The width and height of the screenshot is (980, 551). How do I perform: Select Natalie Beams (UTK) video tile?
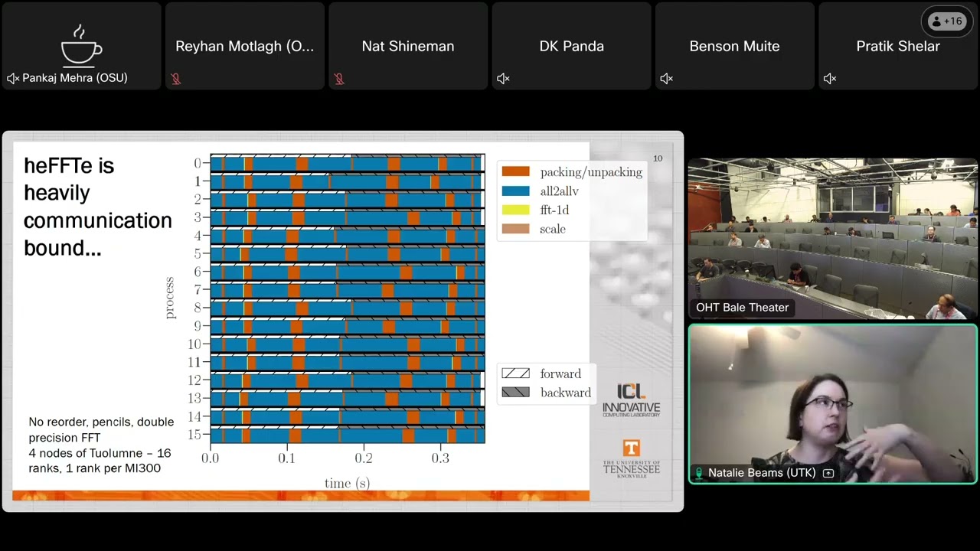[833, 405]
